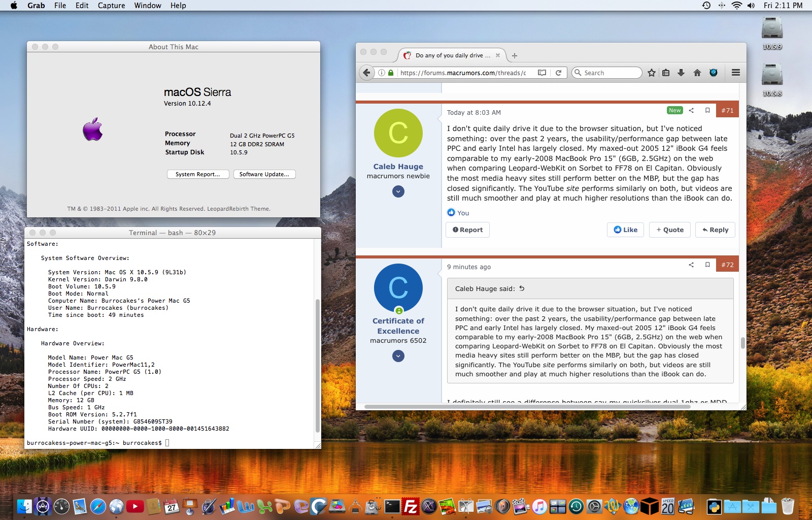Click the browser horizontal scrollbar
This screenshot has height=520, width=812.
pyautogui.click(x=528, y=406)
